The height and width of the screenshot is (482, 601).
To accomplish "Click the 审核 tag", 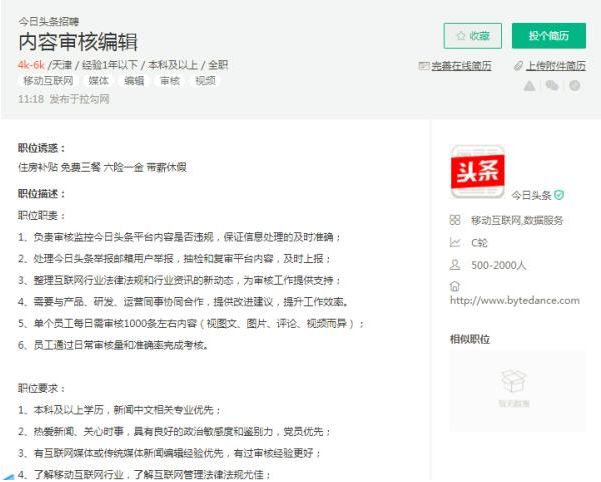I will [x=170, y=80].
